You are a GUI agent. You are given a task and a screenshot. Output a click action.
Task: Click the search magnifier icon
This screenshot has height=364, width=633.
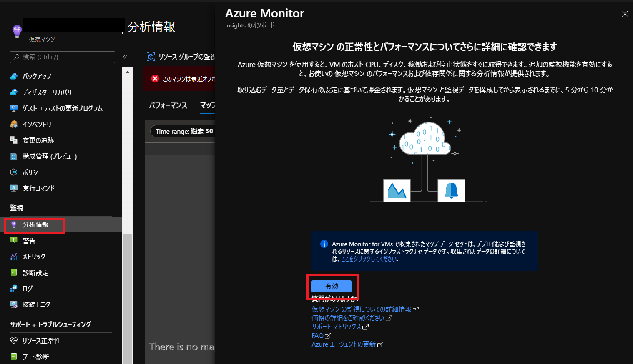pyautogui.click(x=16, y=57)
